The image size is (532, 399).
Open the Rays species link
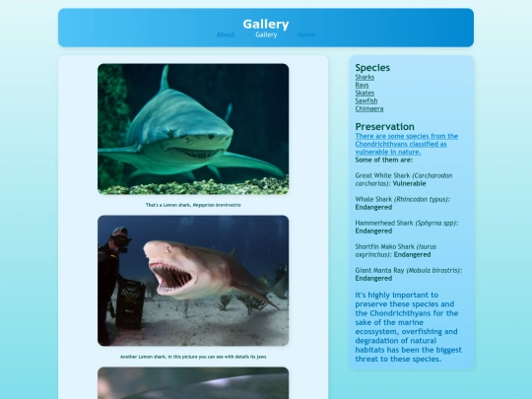pyautogui.click(x=362, y=85)
